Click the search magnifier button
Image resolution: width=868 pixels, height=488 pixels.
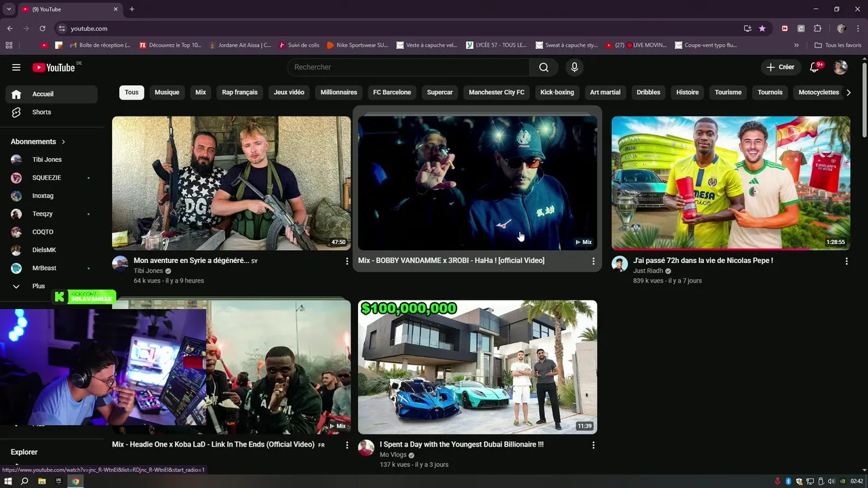coord(544,67)
